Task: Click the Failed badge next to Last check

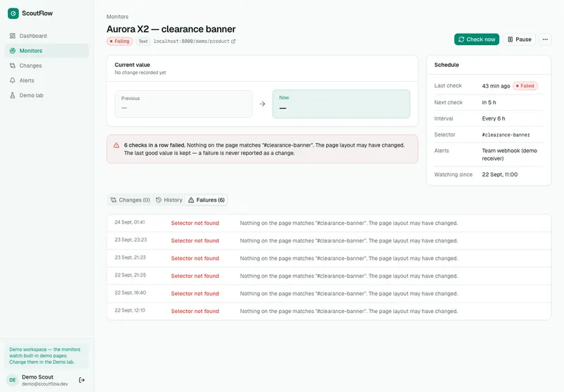Action: click(525, 86)
